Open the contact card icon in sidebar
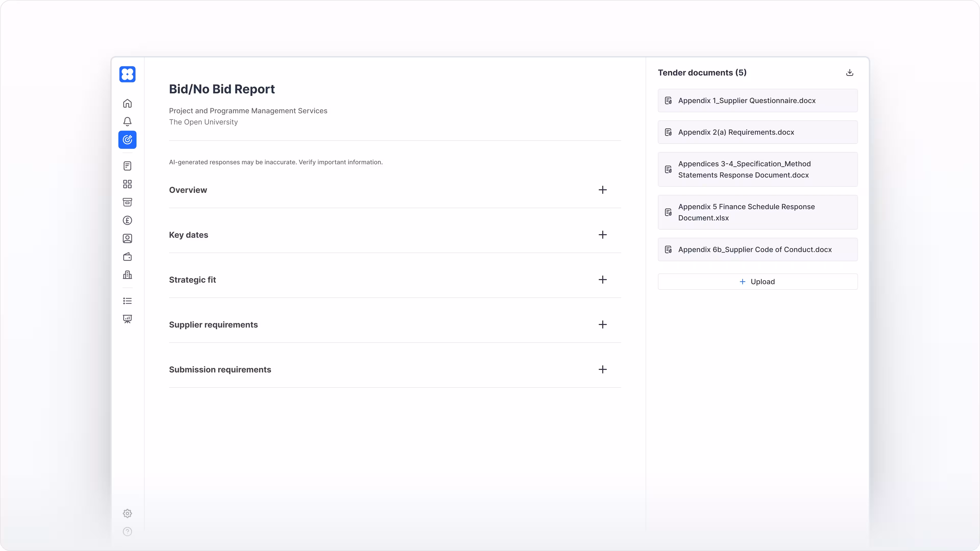Image resolution: width=980 pixels, height=551 pixels. [127, 239]
